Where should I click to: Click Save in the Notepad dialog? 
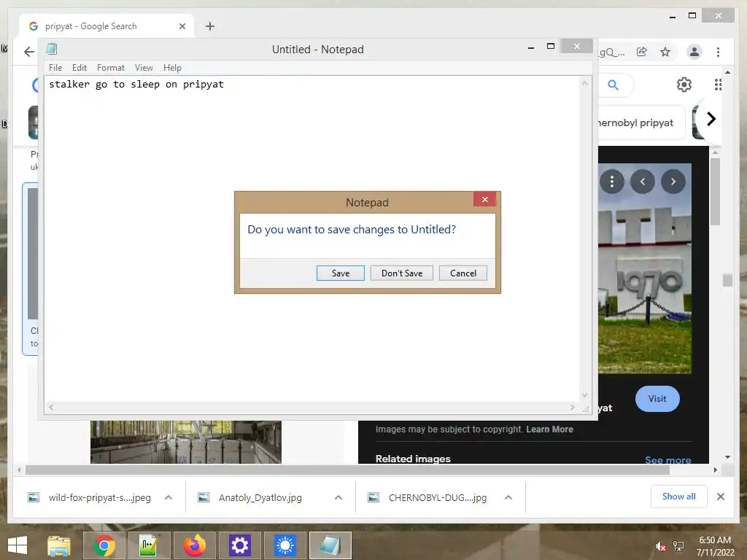(340, 273)
